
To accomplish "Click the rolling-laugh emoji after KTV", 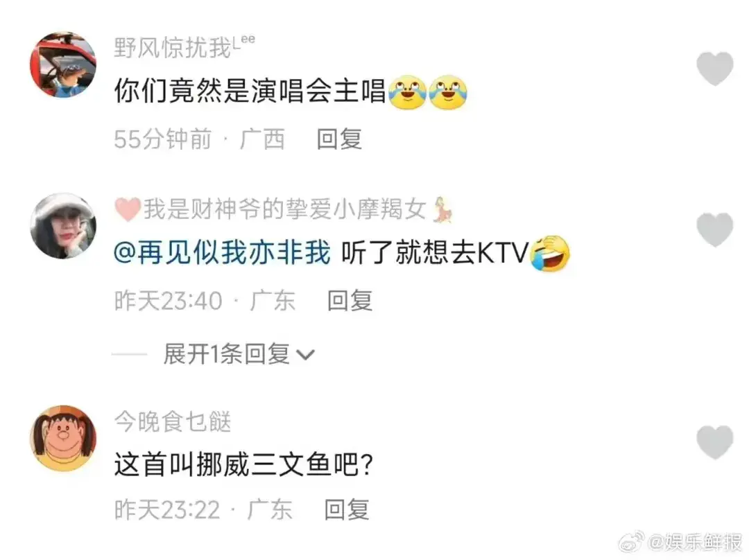I will point(550,253).
